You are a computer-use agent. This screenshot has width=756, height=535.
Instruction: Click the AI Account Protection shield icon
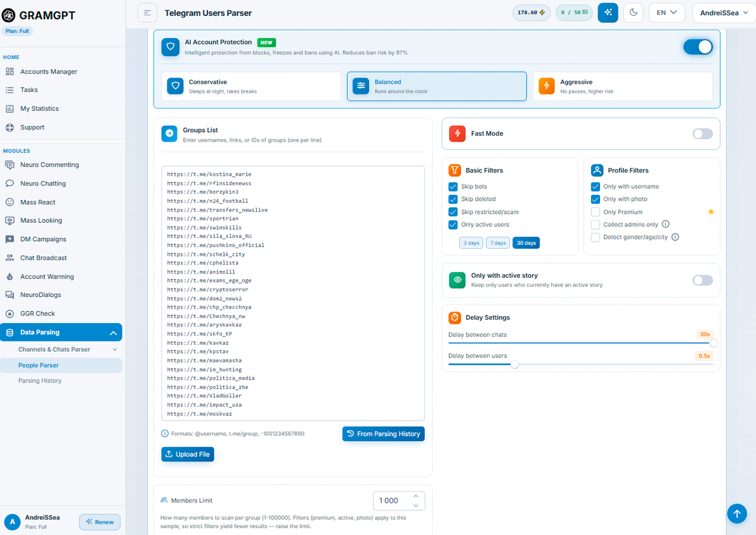tap(170, 47)
